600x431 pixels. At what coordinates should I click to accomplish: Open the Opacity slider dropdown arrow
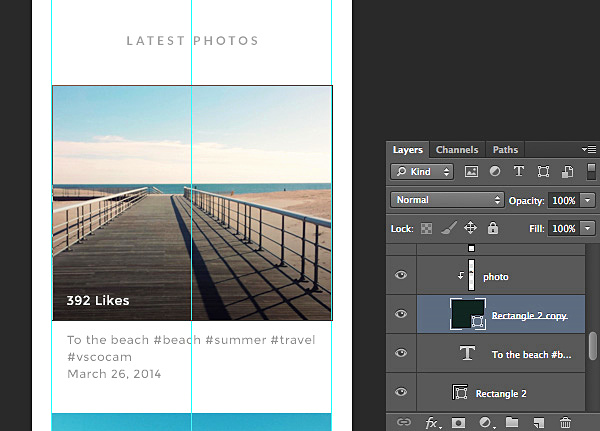coord(587,200)
